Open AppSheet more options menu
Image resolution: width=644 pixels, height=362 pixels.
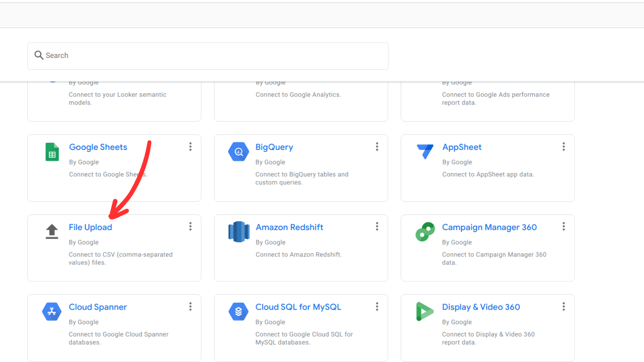564,147
